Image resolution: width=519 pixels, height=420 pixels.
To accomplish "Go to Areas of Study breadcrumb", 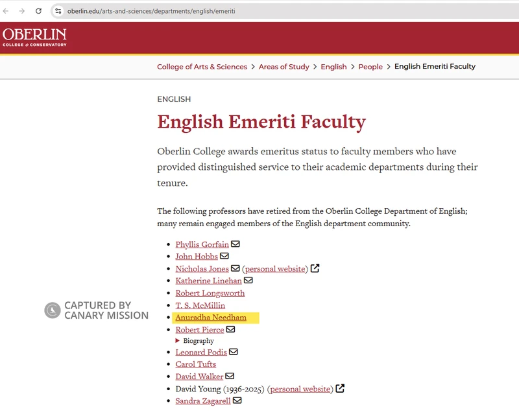I will (x=284, y=67).
